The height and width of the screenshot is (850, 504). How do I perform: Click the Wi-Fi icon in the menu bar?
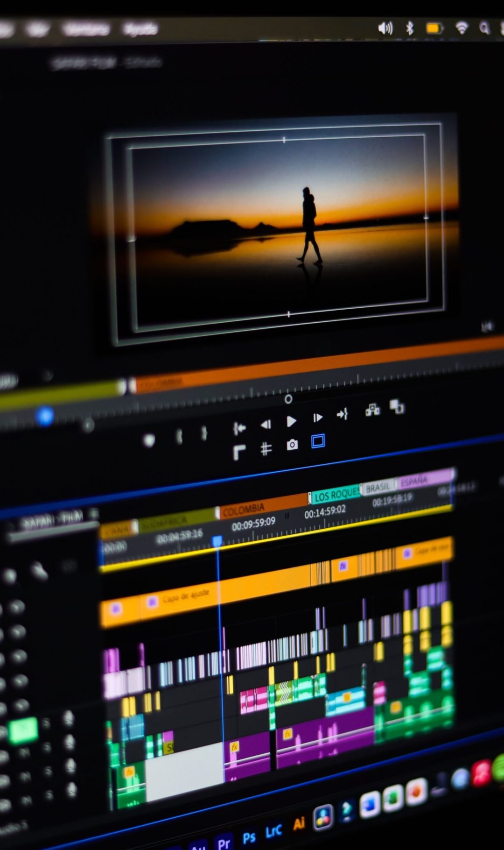(462, 28)
